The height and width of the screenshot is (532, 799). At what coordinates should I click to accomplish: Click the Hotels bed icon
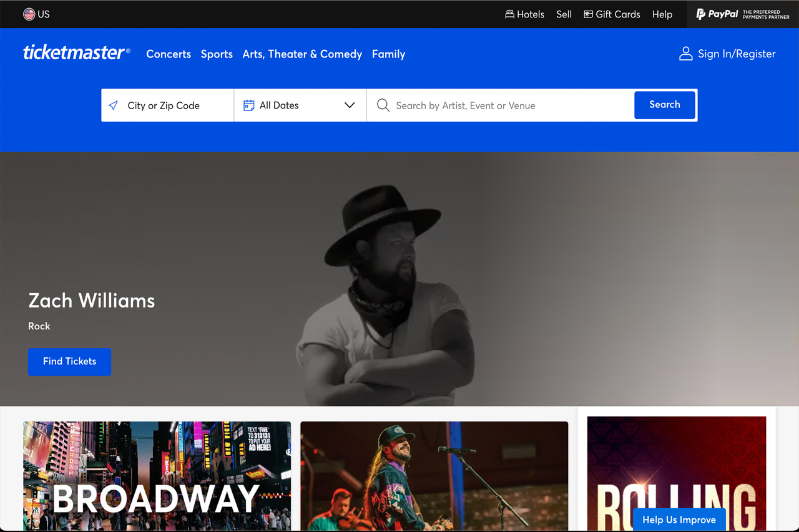[509, 14]
